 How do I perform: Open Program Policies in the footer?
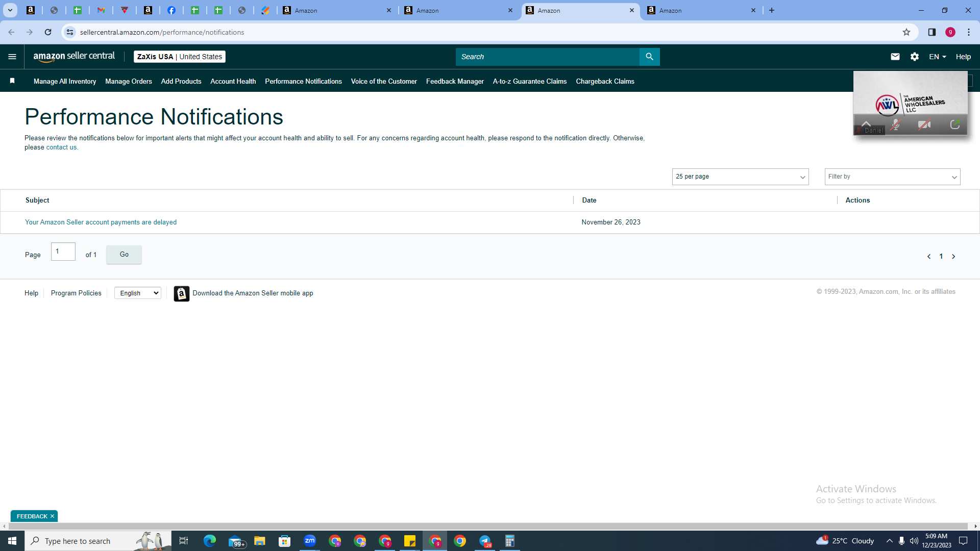[x=76, y=293]
